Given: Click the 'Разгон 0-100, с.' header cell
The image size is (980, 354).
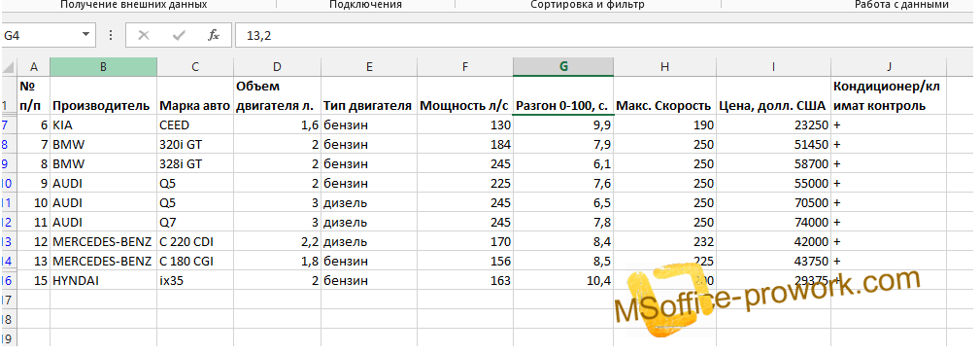Looking at the screenshot, I should pos(563,95).
